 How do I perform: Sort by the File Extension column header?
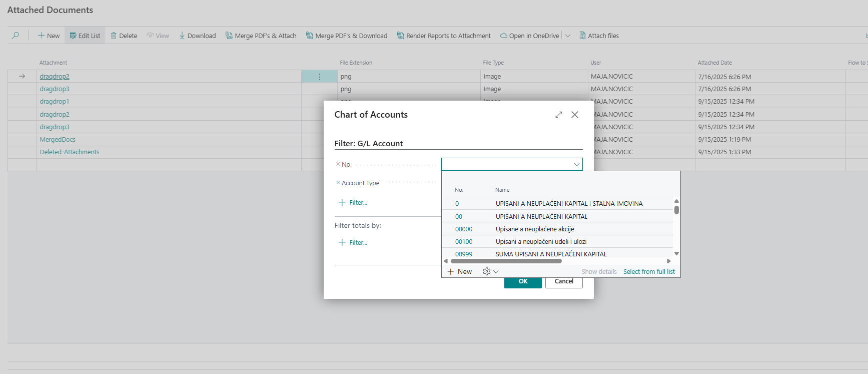[356, 63]
